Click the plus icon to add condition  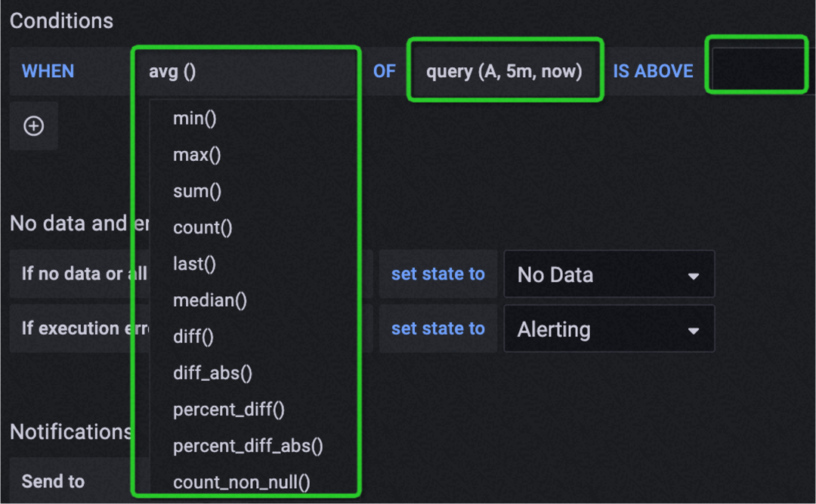point(34,126)
